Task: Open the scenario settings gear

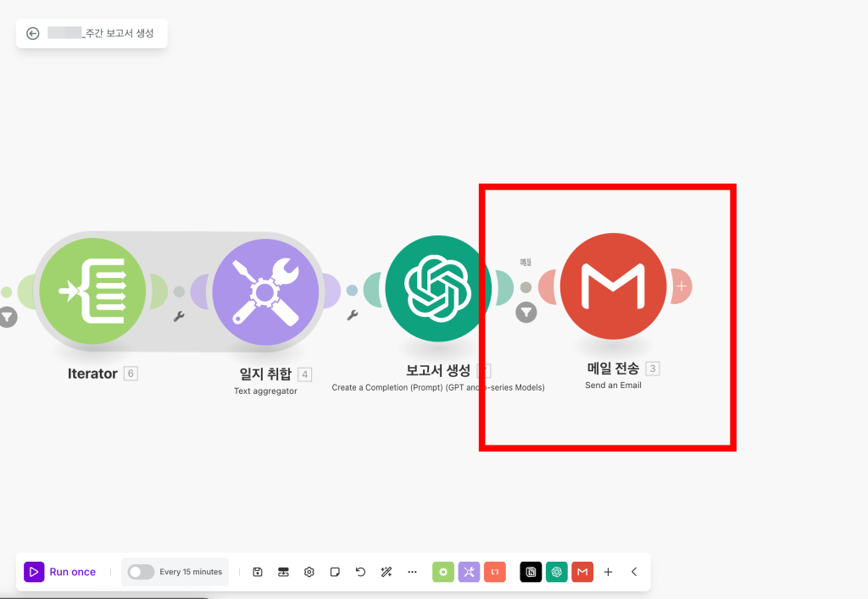Action: click(x=309, y=572)
